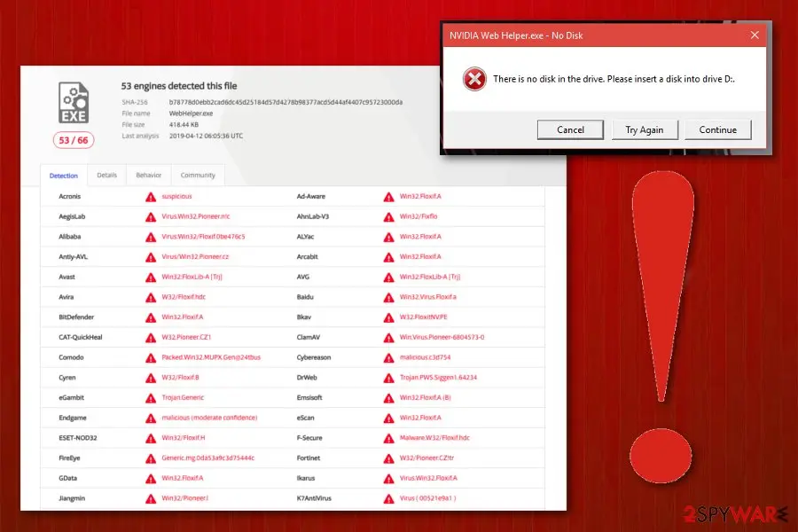Click the warning icon in ESET-NOD32 row

(x=151, y=439)
